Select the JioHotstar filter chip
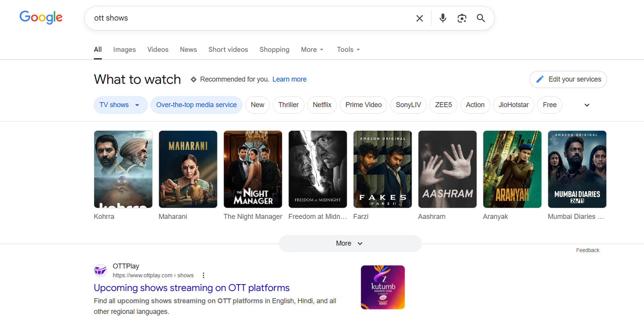Screen dimensions: 644x326 [514, 105]
